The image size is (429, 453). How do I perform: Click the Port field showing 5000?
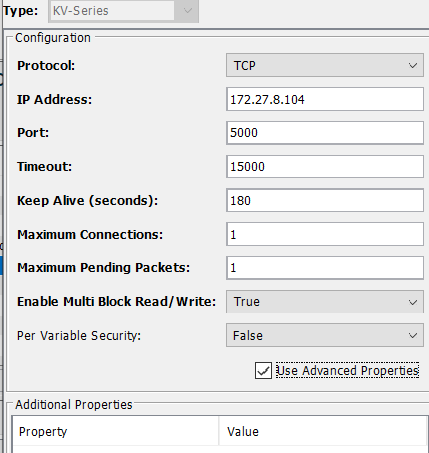tap(325, 133)
